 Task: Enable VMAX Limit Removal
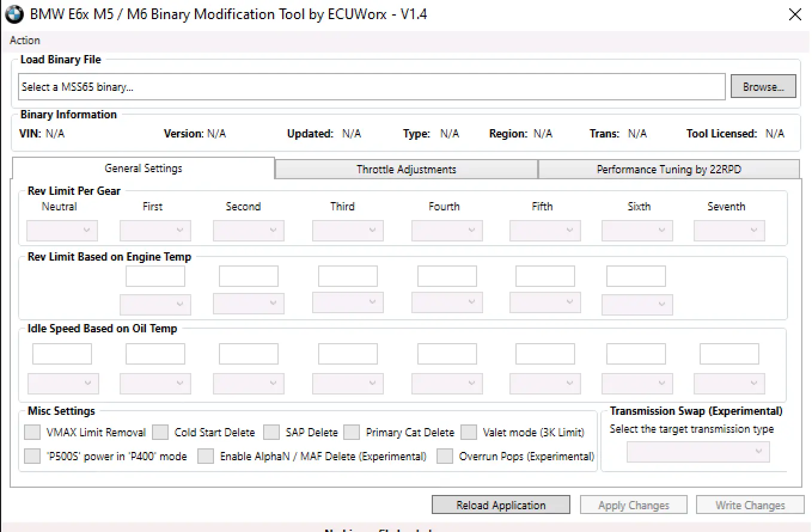32,432
